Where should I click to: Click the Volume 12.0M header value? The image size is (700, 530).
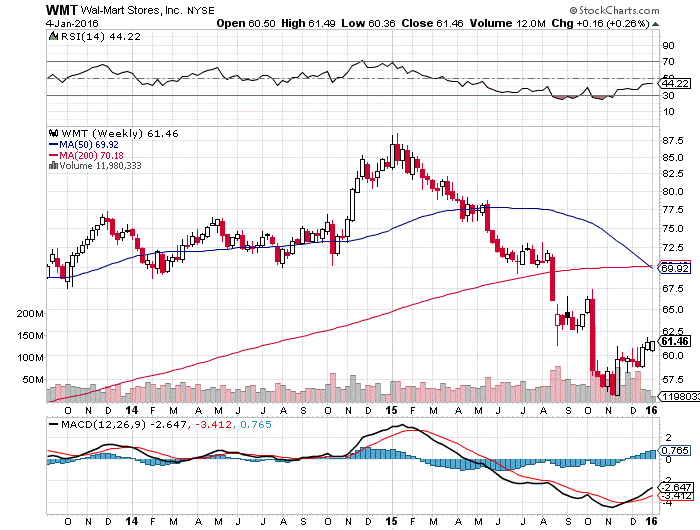(x=508, y=23)
